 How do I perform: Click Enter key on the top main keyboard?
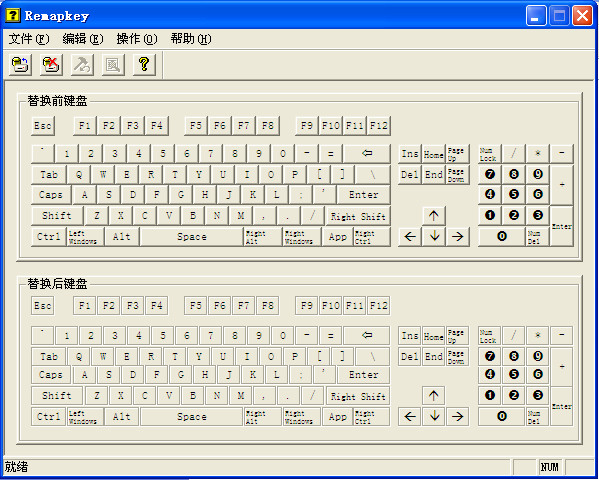tap(364, 195)
